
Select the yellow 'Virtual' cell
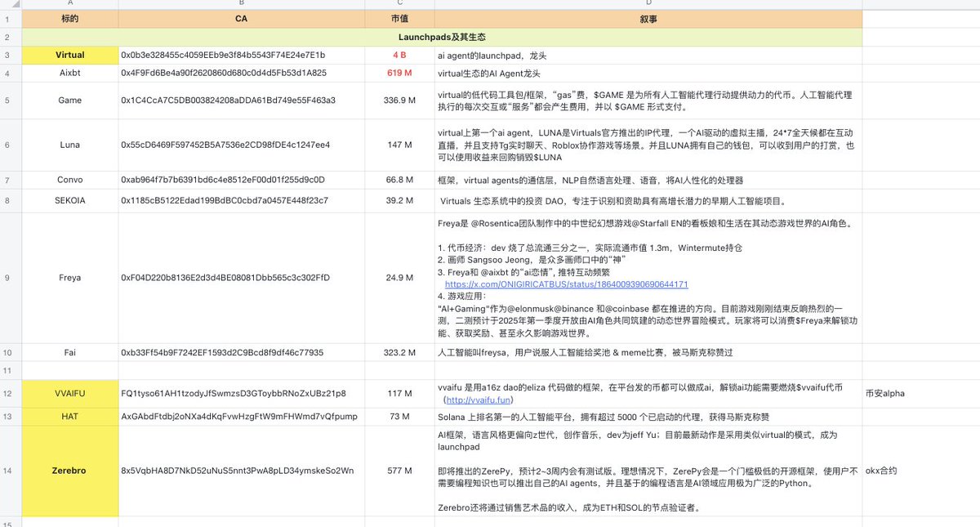70,55
